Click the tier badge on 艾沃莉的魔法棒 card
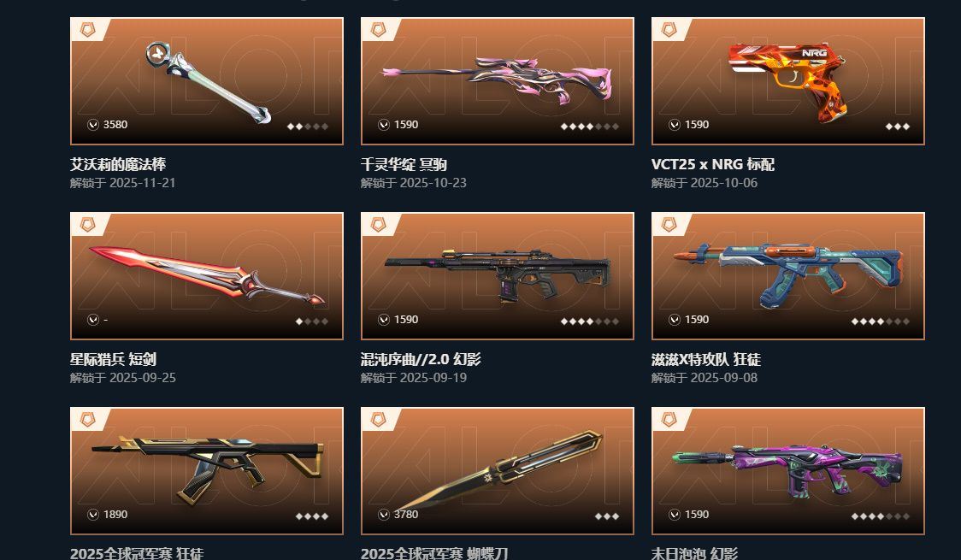The width and height of the screenshot is (961, 560). 88,29
